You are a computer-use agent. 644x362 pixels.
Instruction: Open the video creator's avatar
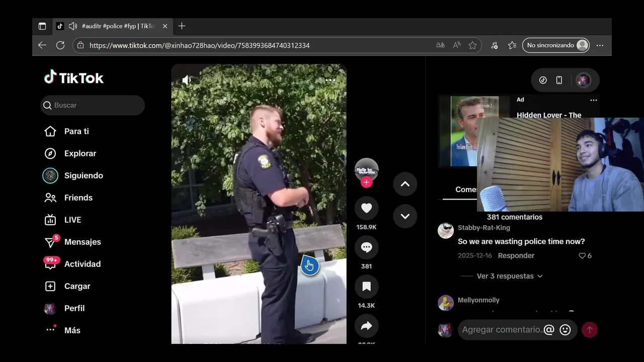366,170
